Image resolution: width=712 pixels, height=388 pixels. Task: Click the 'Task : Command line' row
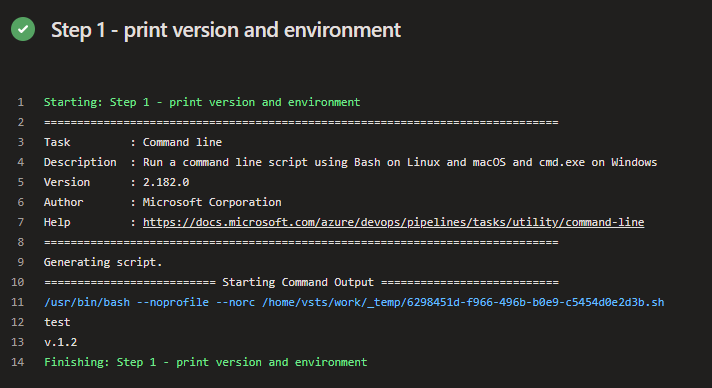(133, 142)
